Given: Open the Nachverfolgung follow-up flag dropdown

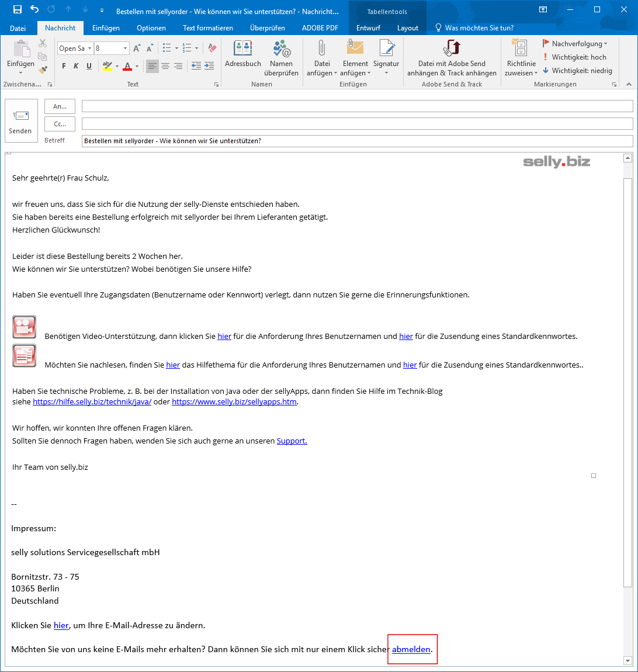Looking at the screenshot, I should point(575,44).
